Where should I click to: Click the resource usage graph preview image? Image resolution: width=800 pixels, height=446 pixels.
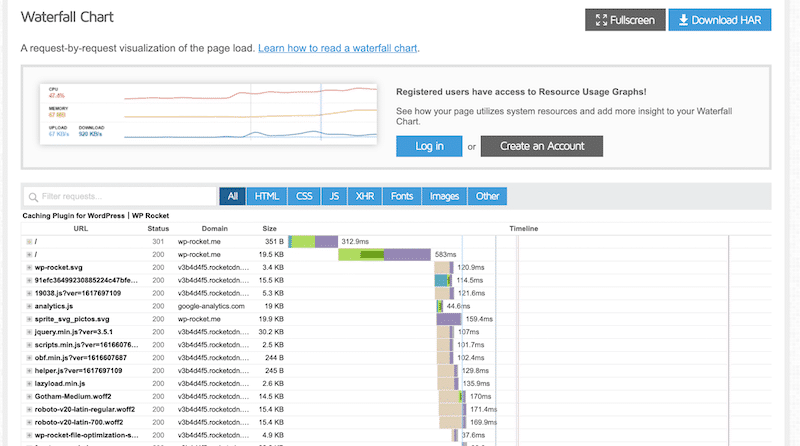(x=208, y=114)
